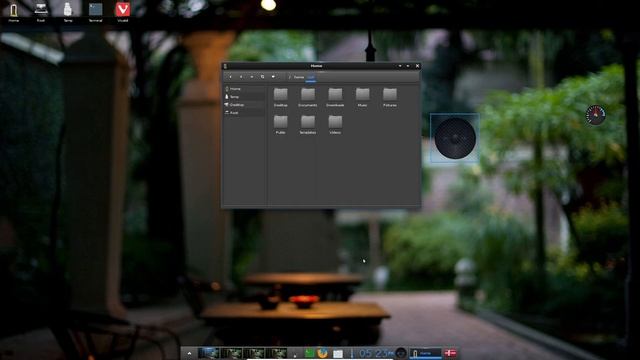
Task: Open the Videos folder
Action: click(x=335, y=124)
